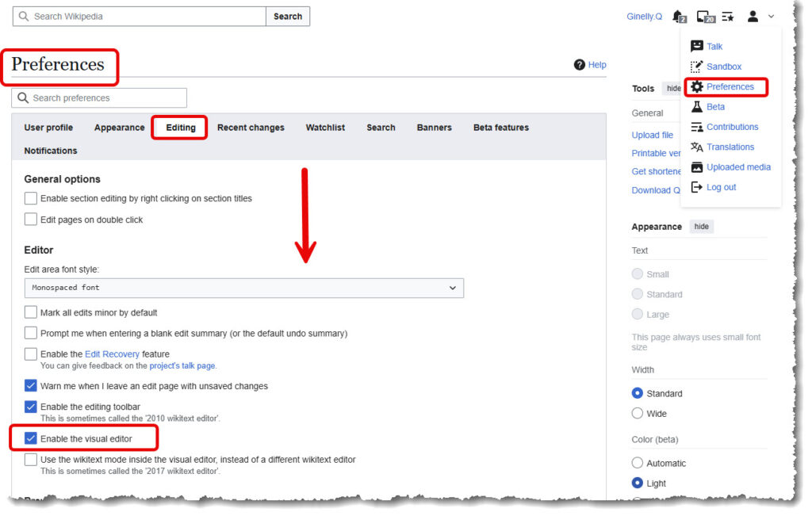Viewport: 812px width, 516px height.
Task: Open Uploaded media menu entry
Action: [x=738, y=167]
